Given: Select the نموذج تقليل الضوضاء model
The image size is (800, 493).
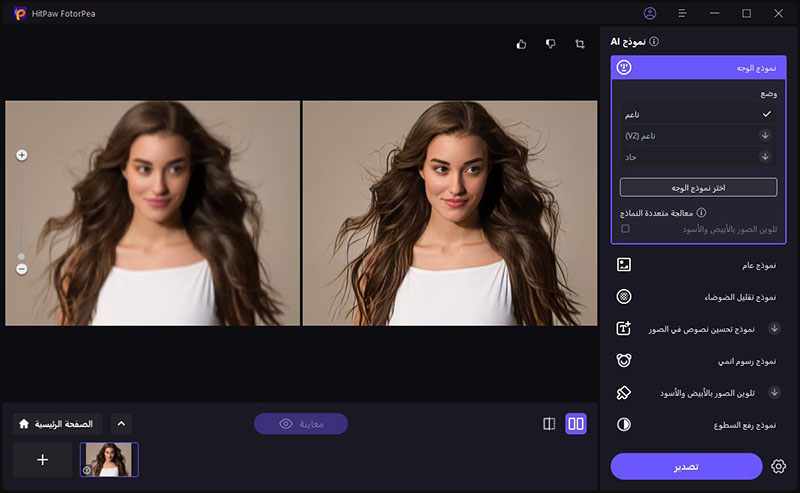Looking at the screenshot, I should pos(699,297).
